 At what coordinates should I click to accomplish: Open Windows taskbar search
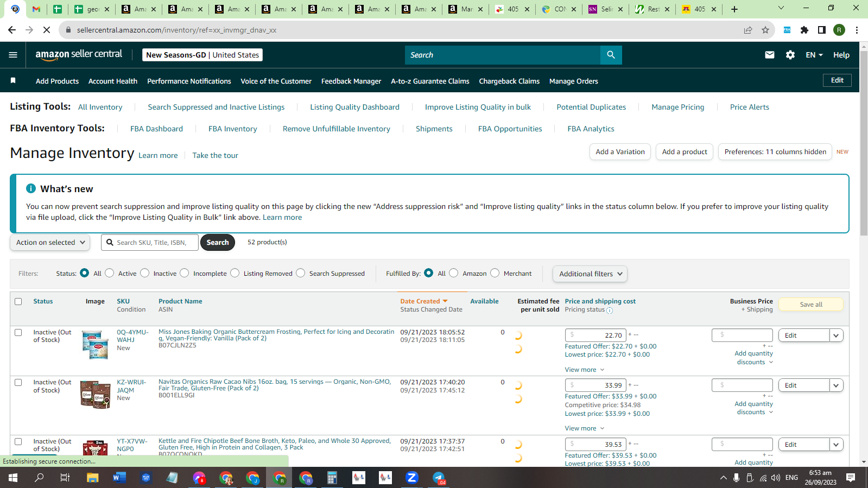pyautogui.click(x=39, y=478)
